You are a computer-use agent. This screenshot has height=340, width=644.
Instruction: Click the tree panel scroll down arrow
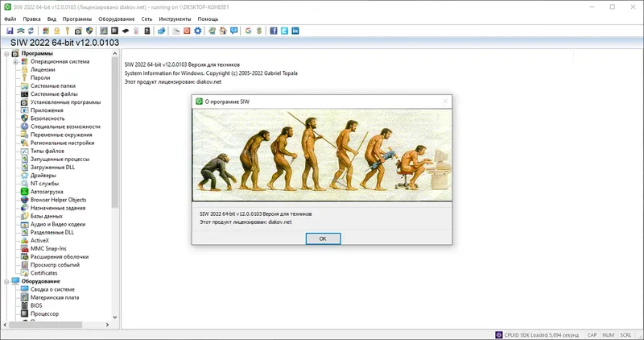(114, 317)
